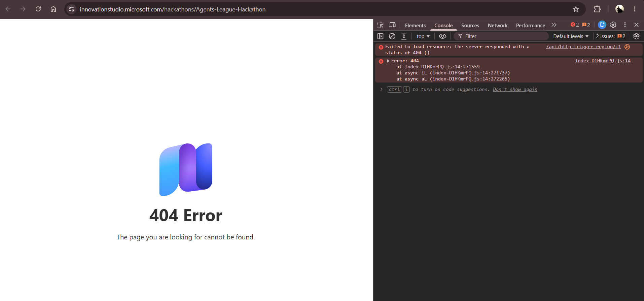Expand the Error: 404 stack trace
The width and height of the screenshot is (644, 301).
click(388, 61)
